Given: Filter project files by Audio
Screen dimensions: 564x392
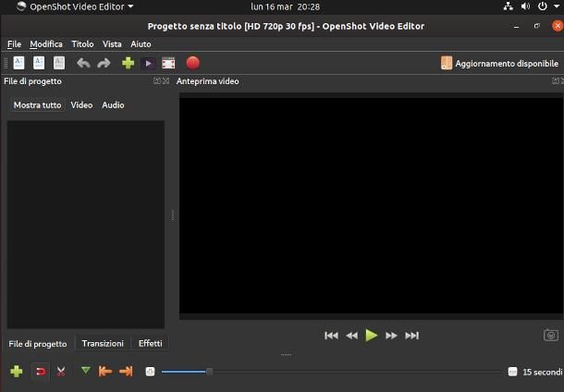Looking at the screenshot, I should (x=113, y=105).
